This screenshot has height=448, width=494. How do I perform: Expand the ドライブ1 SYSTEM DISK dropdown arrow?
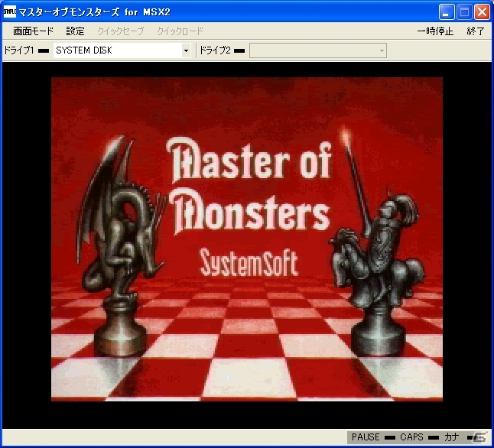pos(186,50)
